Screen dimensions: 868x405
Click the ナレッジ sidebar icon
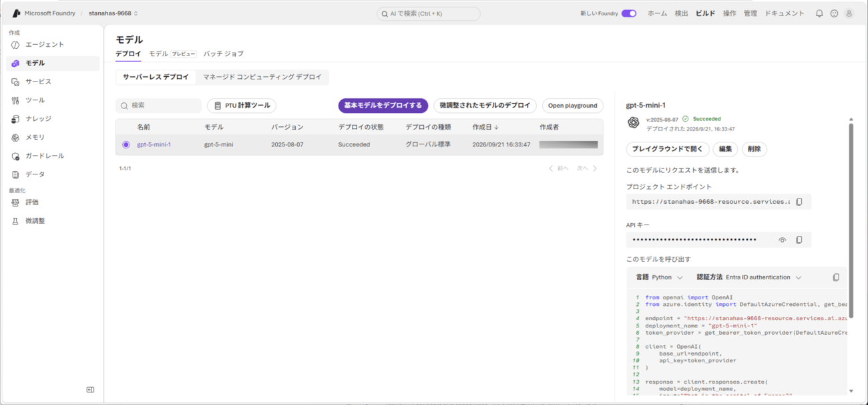[x=15, y=119]
